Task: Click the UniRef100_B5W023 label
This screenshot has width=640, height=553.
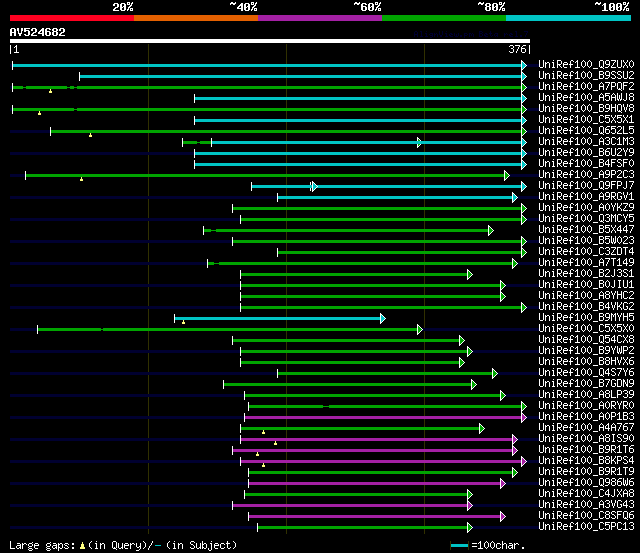Action: 586,241
